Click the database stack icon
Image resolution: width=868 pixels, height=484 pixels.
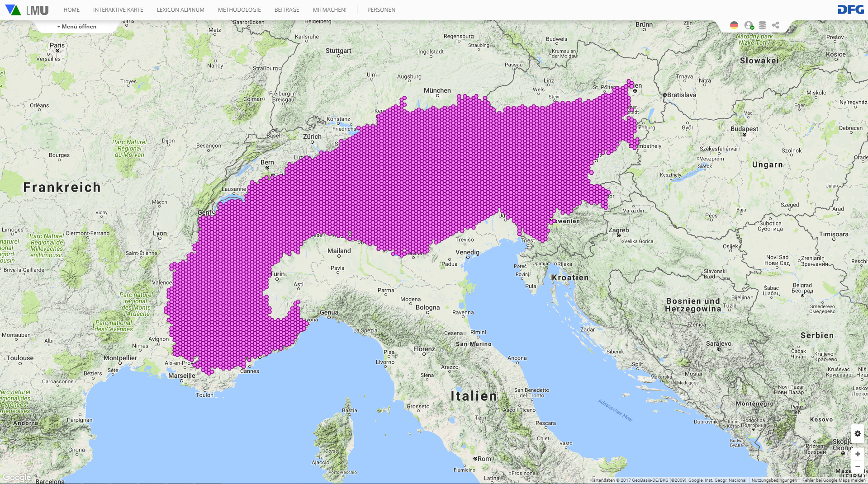762,25
